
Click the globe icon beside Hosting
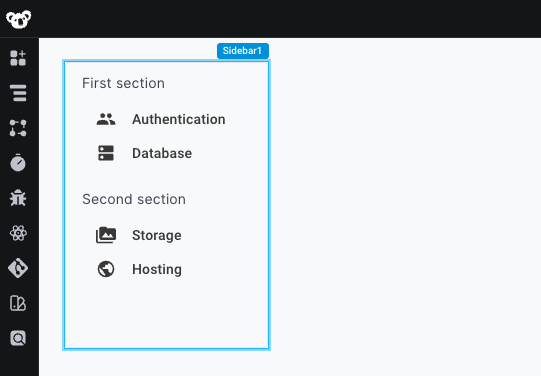point(106,269)
